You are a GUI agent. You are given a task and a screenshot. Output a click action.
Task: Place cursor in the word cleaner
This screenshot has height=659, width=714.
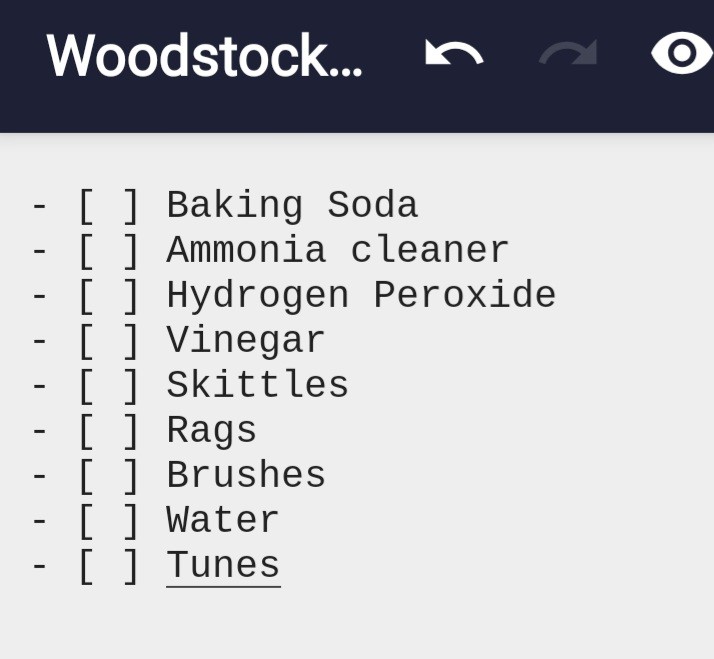[x=429, y=250]
